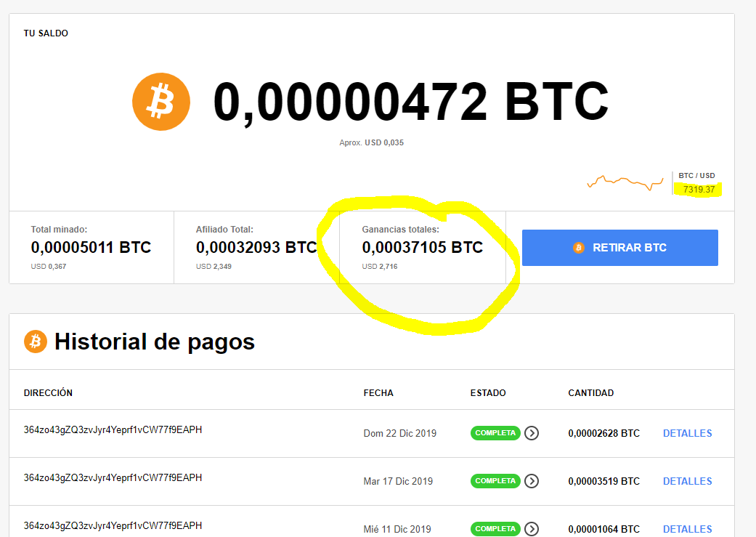This screenshot has height=537, width=756.
Task: Click USD 0,367 under Total minado
Action: pos(49,267)
